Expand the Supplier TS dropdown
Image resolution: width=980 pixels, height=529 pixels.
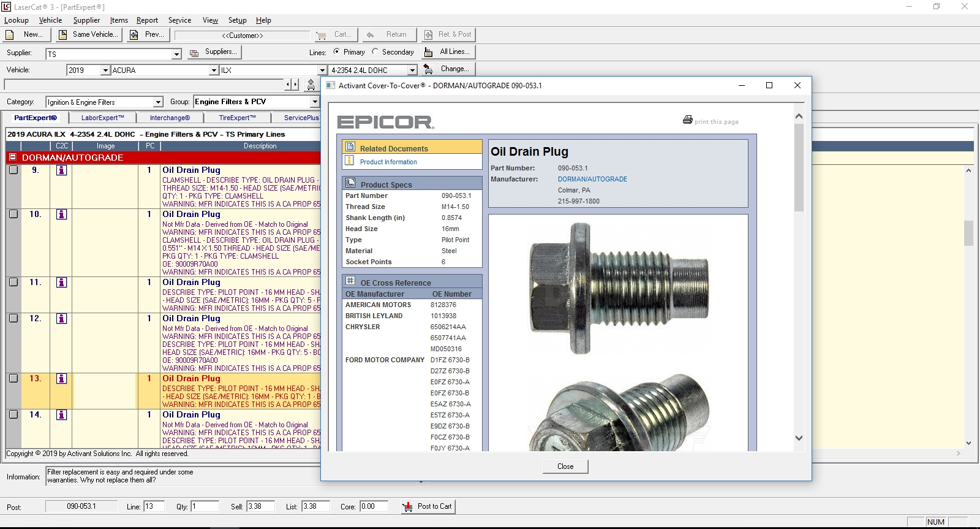coord(176,54)
